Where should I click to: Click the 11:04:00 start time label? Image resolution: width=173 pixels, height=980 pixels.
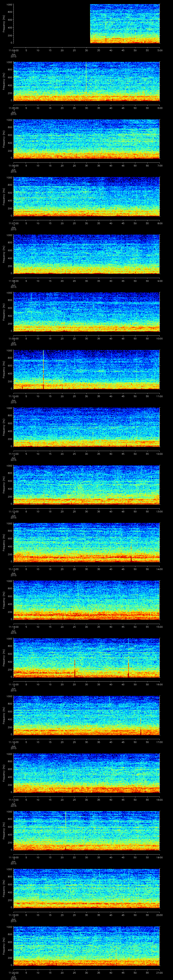tap(14, 51)
